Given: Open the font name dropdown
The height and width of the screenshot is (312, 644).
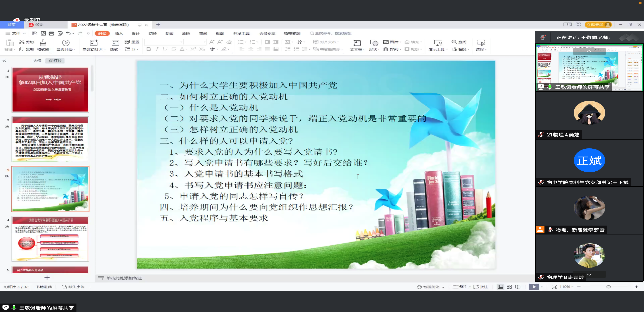Looking at the screenshot, I should tap(182, 42).
